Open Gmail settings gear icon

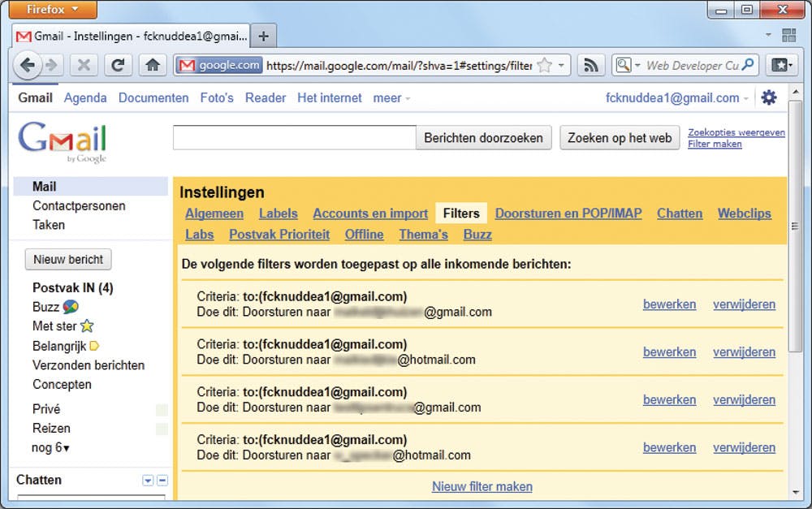768,97
